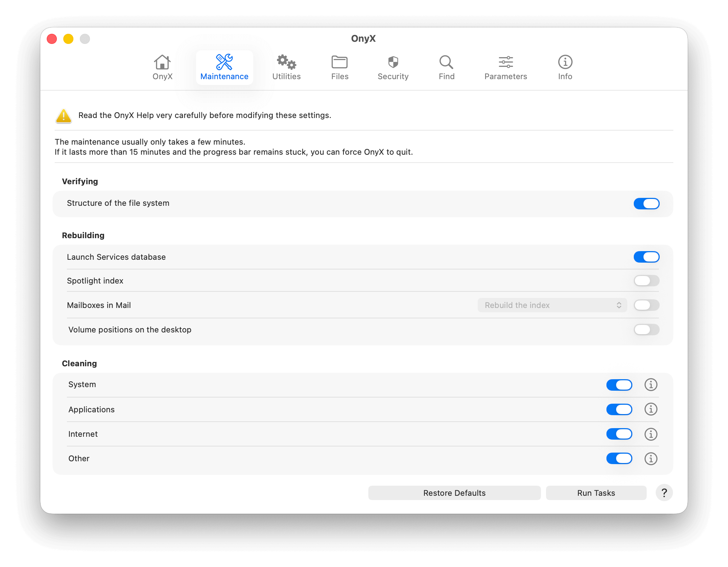Open the Parameters sliders icon
The width and height of the screenshot is (728, 567).
click(x=505, y=62)
